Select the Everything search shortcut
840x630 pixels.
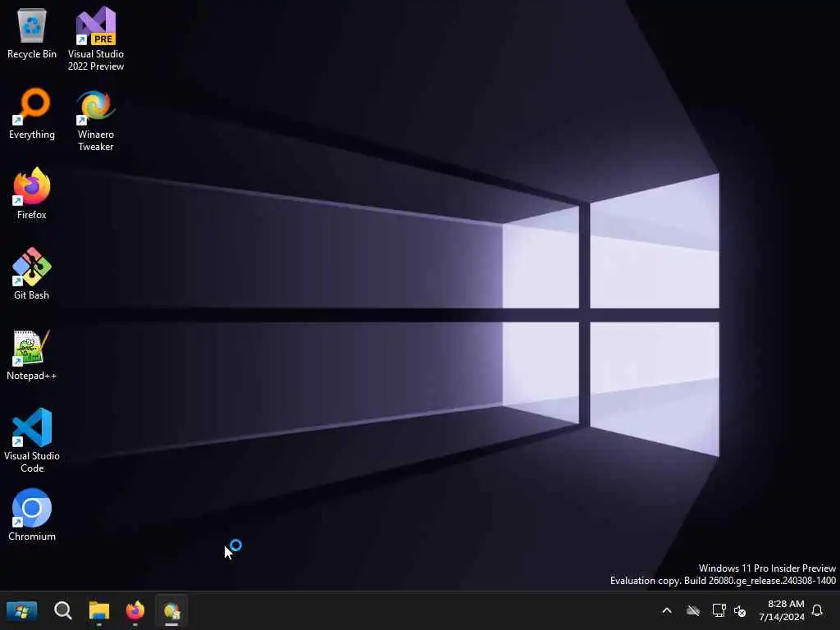(32, 113)
